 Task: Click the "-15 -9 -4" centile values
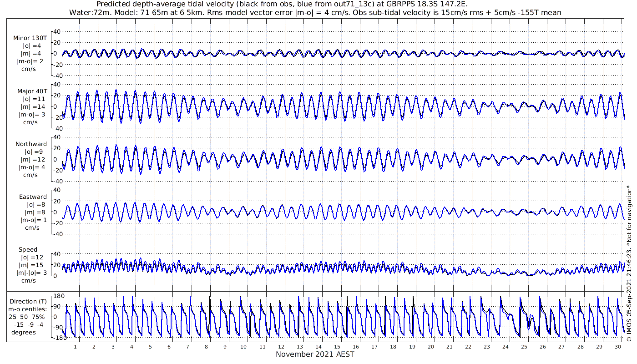28,324
